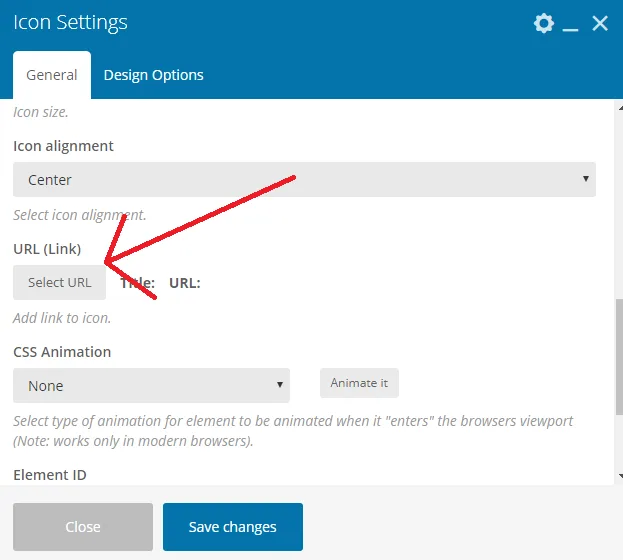Click the scrollbar up arrow

620,108
